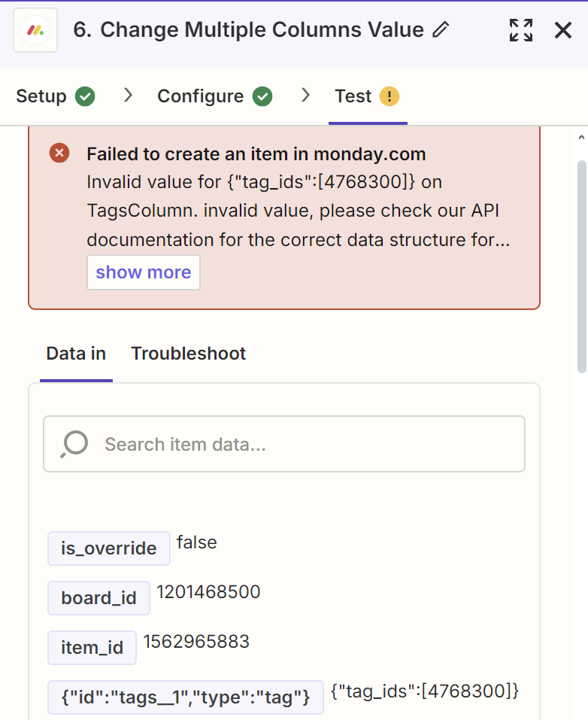Expand panel to full screen
The height and width of the screenshot is (720, 588).
pyautogui.click(x=521, y=30)
